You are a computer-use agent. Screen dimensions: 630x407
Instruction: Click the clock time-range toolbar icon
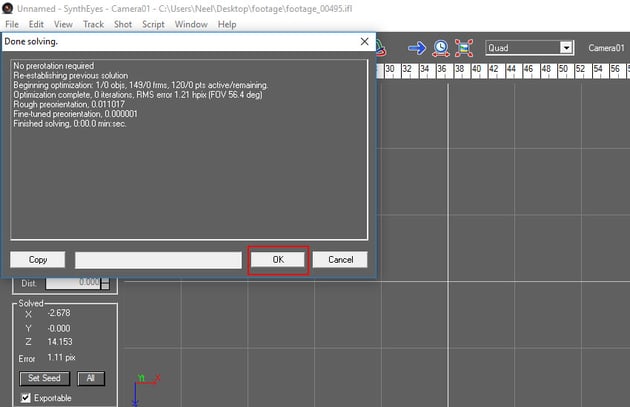[441, 48]
